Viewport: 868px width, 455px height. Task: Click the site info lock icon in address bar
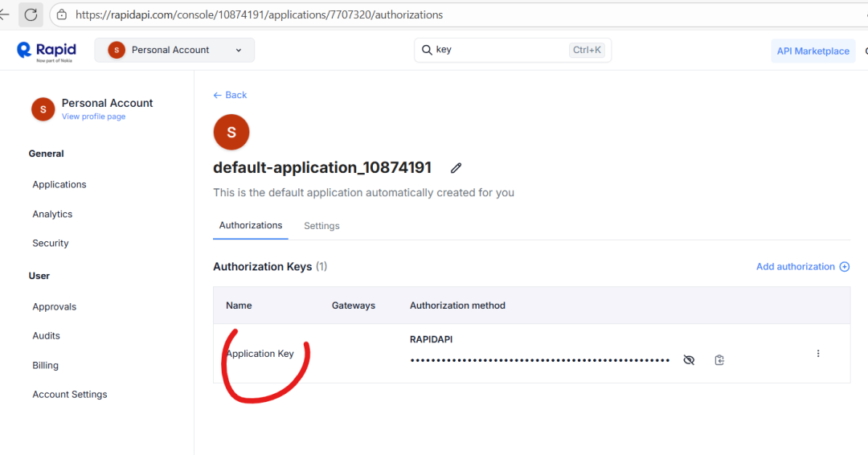click(x=62, y=15)
